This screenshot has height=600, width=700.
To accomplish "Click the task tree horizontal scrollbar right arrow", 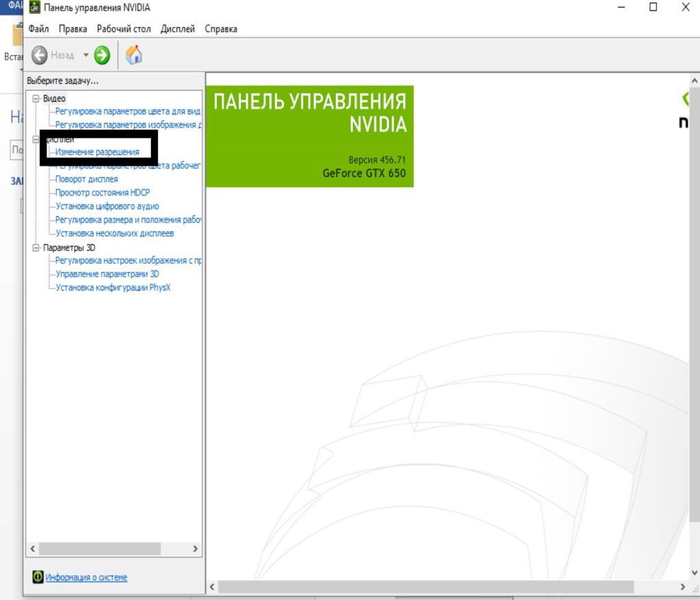I will 195,549.
